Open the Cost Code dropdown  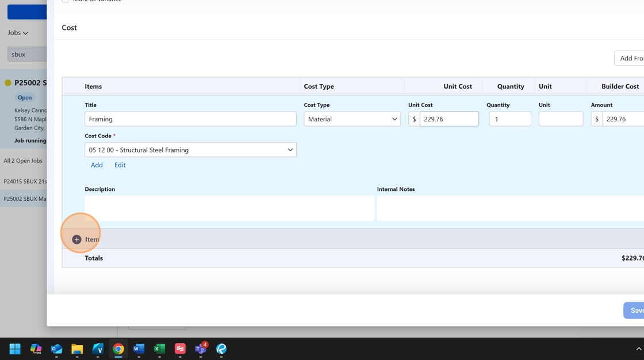click(190, 150)
